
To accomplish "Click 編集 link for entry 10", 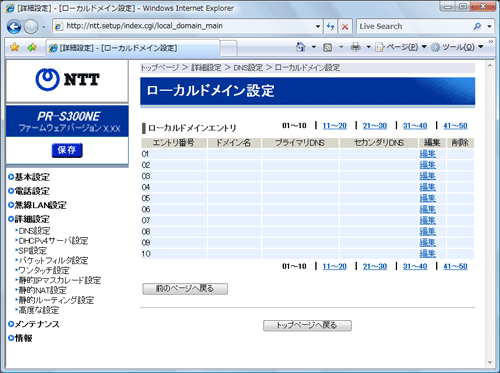I will tap(428, 254).
